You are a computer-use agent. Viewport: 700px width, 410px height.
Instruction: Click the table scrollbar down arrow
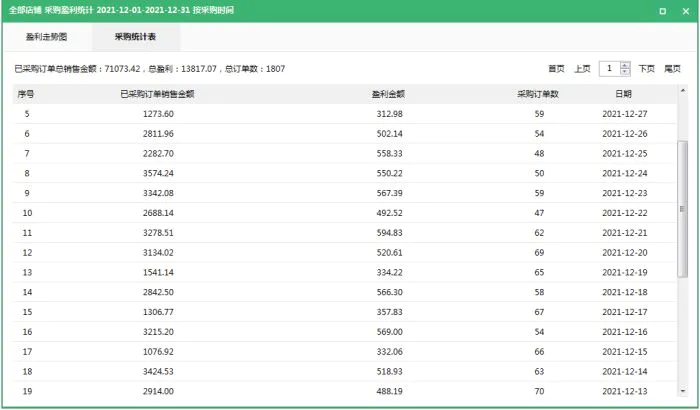683,391
